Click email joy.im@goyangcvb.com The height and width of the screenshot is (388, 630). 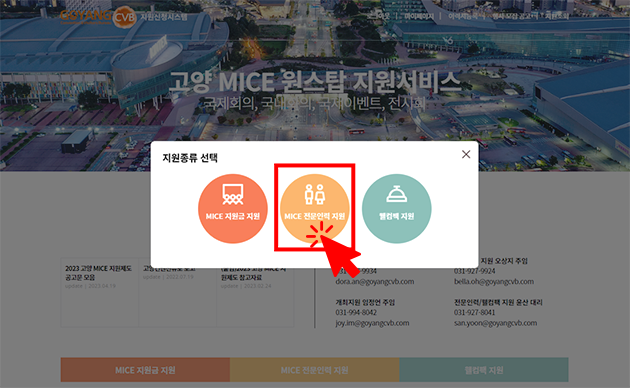tap(372, 323)
